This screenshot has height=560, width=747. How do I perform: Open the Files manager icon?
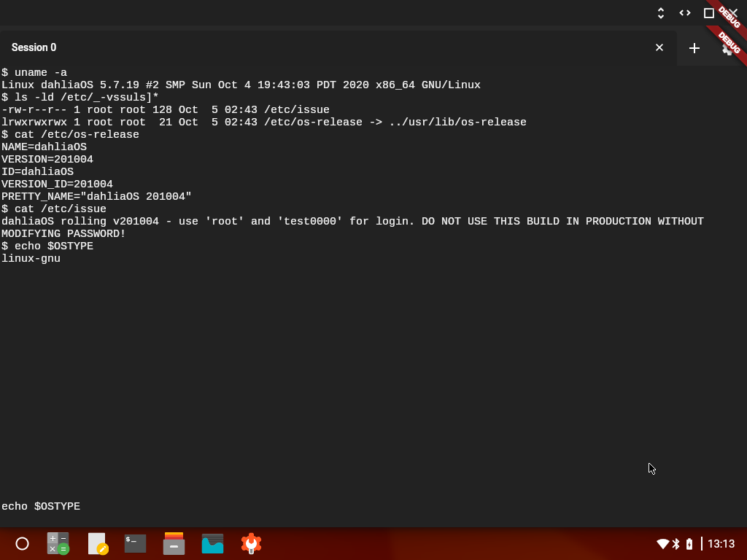tap(174, 543)
